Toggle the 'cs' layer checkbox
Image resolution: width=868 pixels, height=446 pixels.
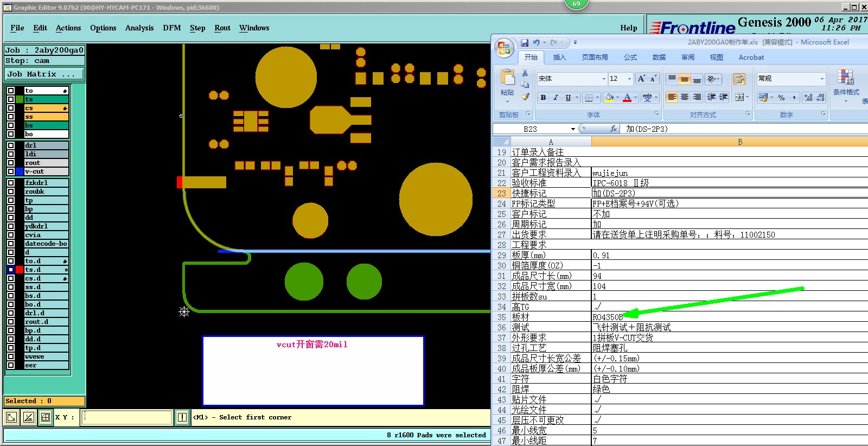(11, 108)
